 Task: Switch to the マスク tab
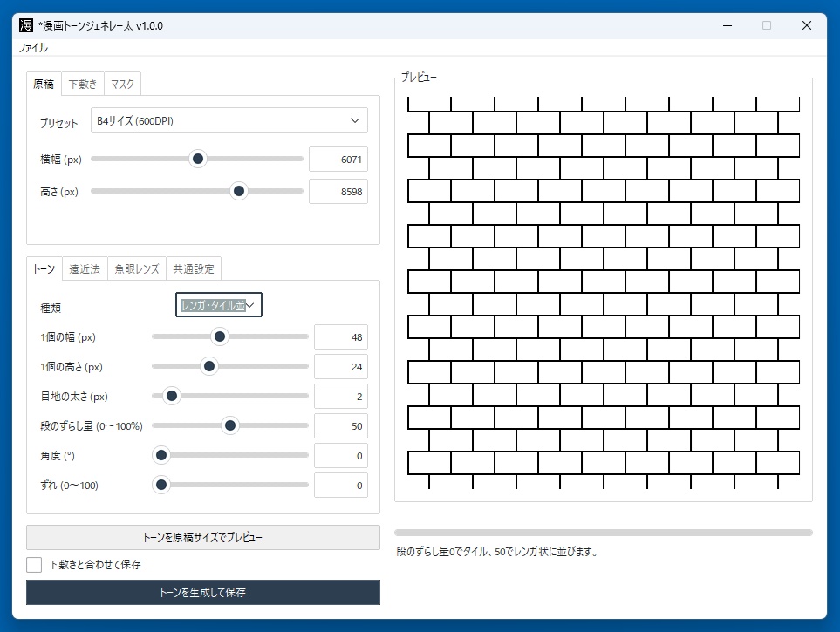coord(122,84)
